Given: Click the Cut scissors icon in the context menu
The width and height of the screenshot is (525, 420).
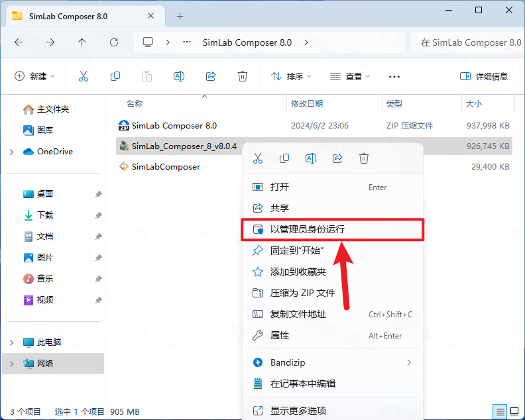Looking at the screenshot, I should pyautogui.click(x=258, y=158).
